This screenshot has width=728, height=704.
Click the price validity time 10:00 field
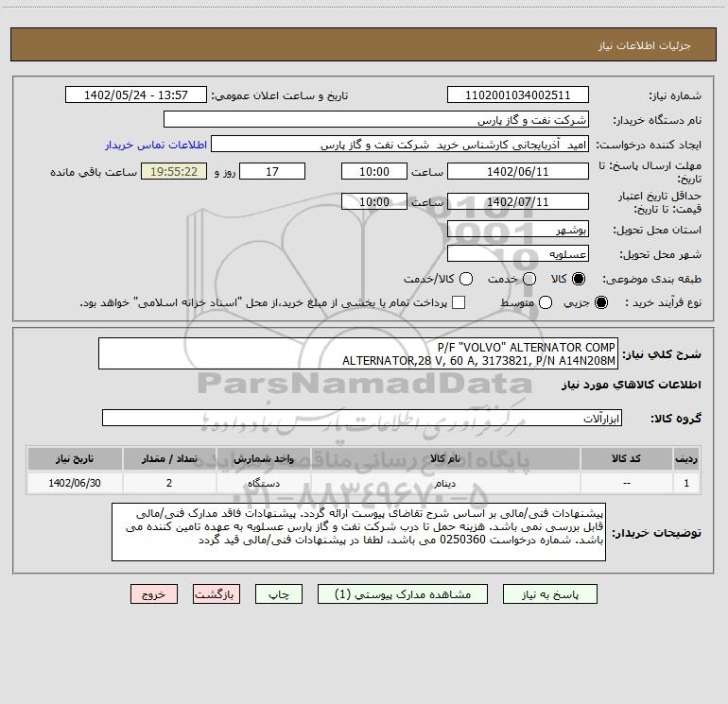pyautogui.click(x=374, y=202)
